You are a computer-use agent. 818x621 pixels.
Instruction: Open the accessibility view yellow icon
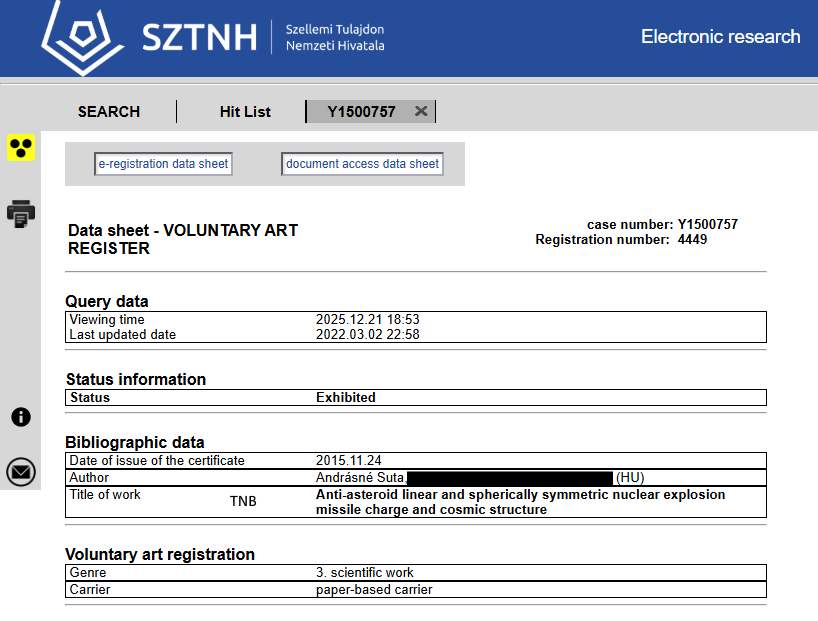pos(21,148)
